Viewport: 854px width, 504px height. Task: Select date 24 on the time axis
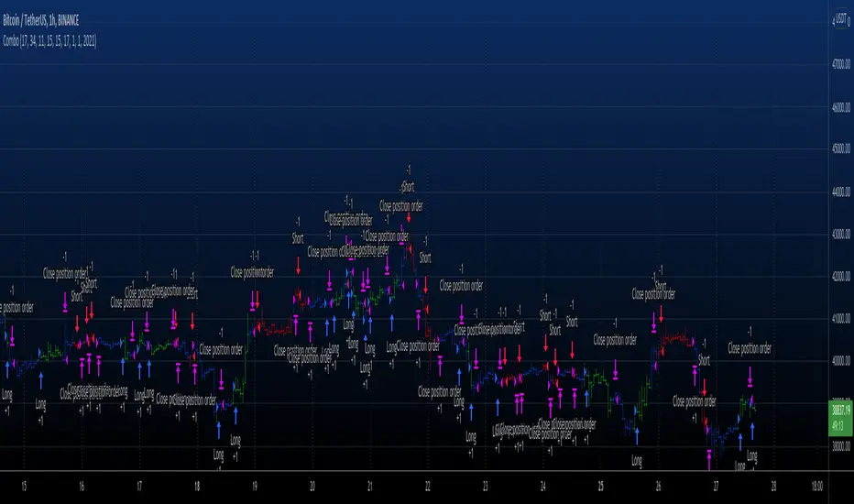[543, 486]
